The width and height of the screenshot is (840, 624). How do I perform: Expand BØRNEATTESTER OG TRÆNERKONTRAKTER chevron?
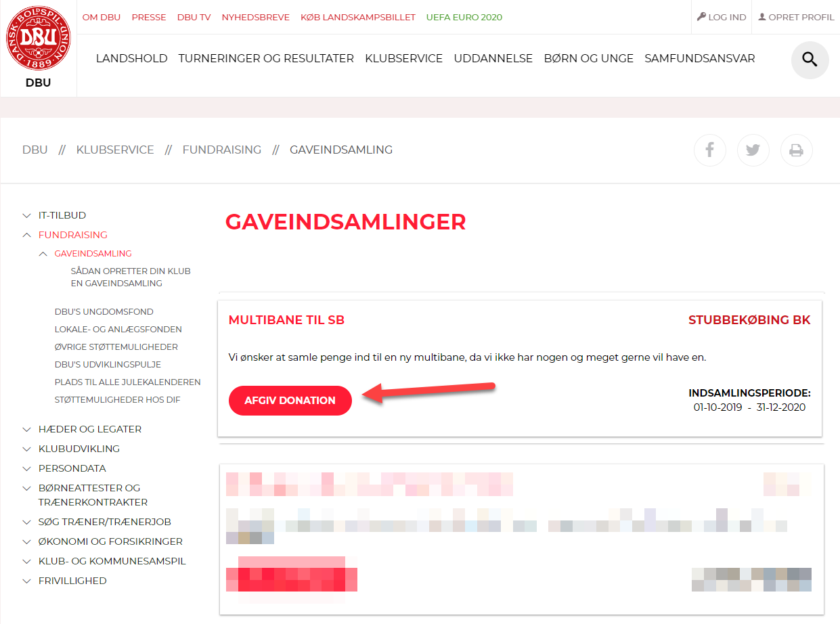26,489
